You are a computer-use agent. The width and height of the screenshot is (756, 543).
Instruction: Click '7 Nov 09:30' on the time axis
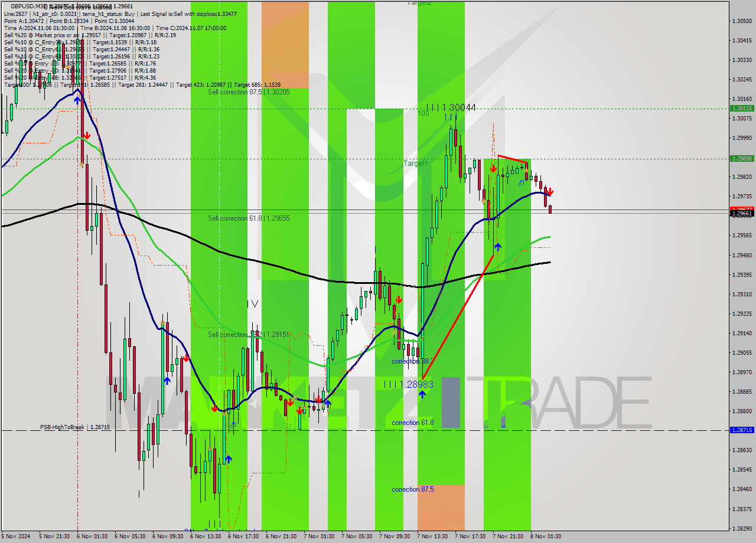pos(395,537)
